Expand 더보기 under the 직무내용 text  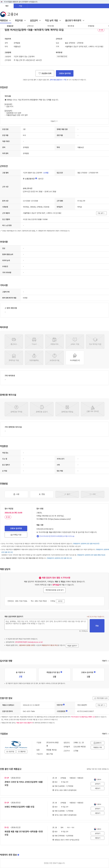(54, 121)
